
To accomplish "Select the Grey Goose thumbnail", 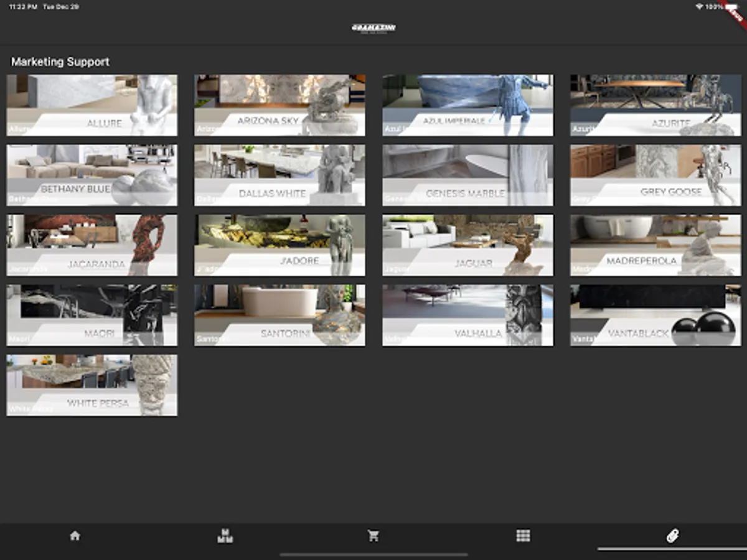I will coord(655,175).
